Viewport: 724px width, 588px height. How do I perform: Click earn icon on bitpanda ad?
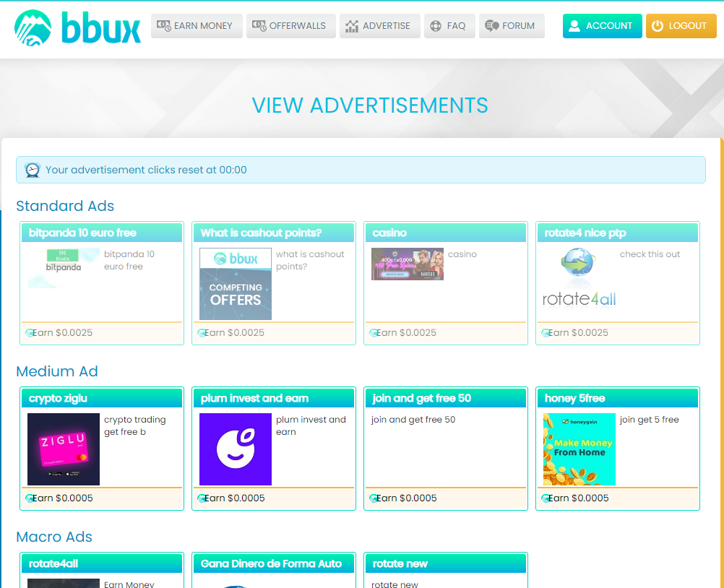click(29, 333)
